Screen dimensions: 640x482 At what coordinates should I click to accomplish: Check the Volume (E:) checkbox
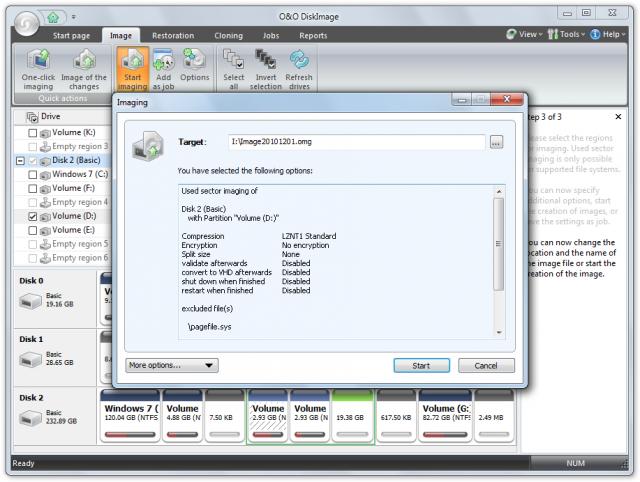(x=33, y=231)
